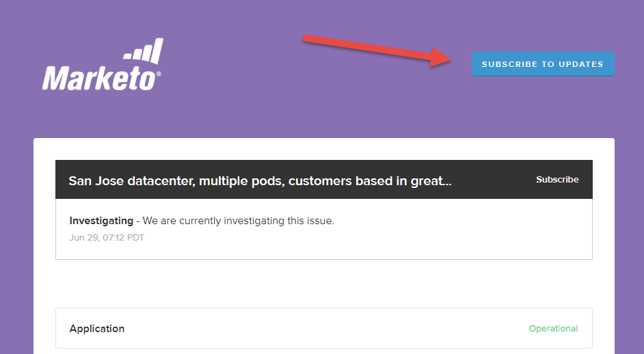
Task: Click the registered trademark symbol beside Marketo
Action: (x=159, y=74)
